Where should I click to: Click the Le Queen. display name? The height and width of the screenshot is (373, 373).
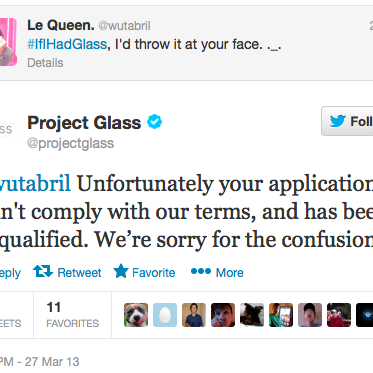[61, 25]
